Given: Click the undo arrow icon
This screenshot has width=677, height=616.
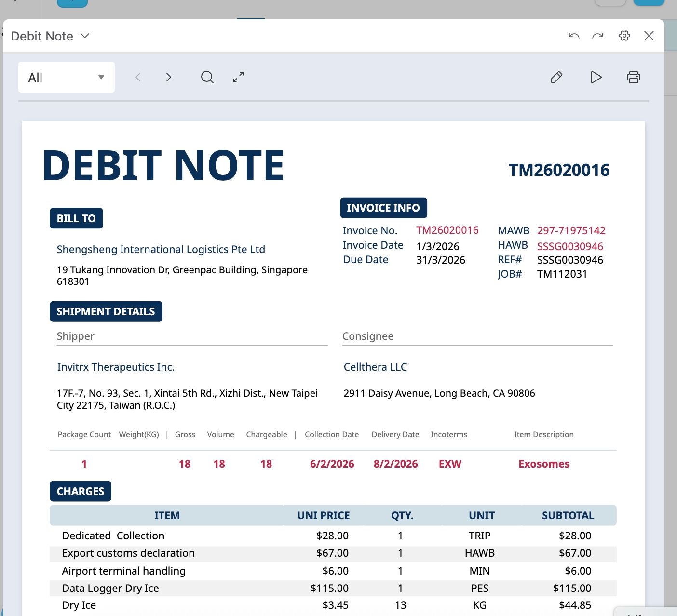Looking at the screenshot, I should click(574, 36).
